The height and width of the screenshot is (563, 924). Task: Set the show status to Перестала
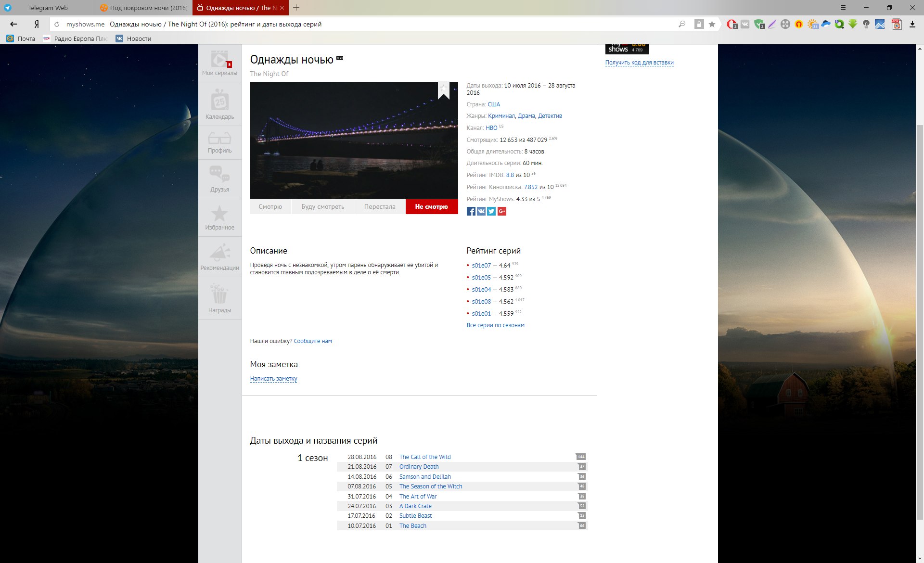pyautogui.click(x=380, y=206)
